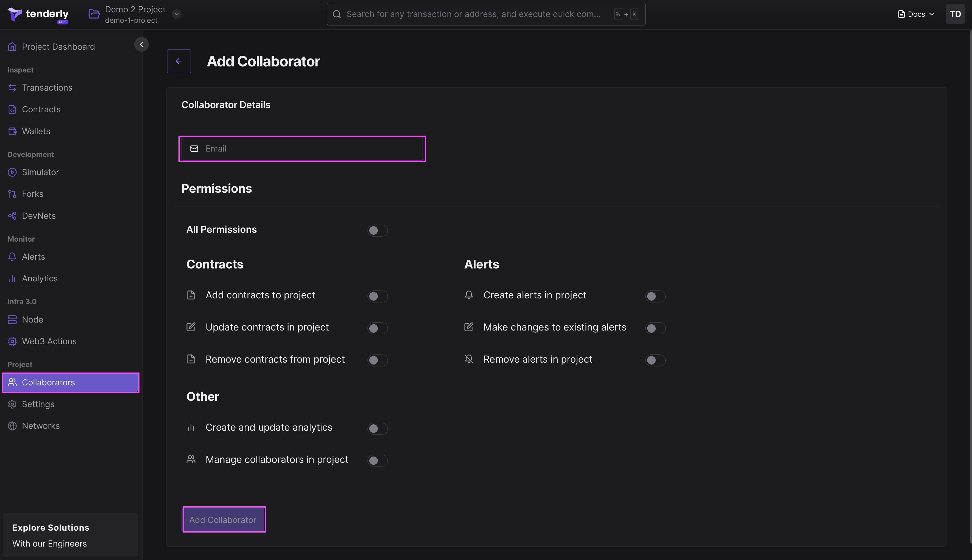Click the Web3 Actions chip icon

coord(12,341)
